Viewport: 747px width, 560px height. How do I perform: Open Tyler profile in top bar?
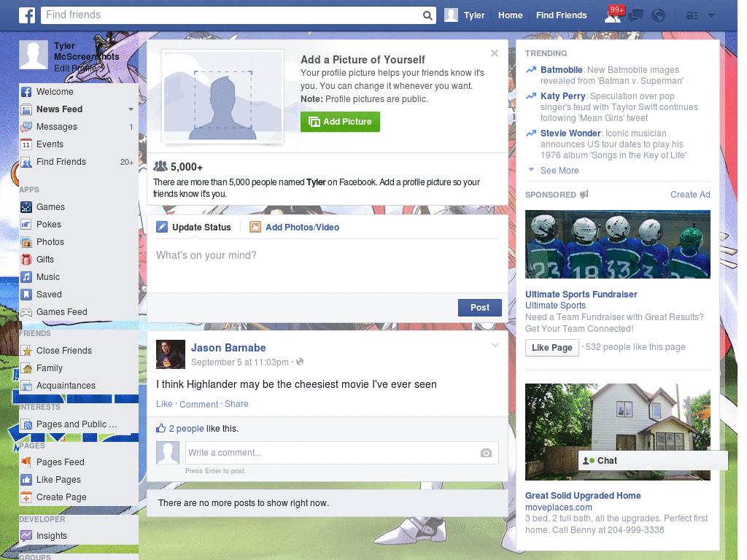pyautogui.click(x=465, y=15)
